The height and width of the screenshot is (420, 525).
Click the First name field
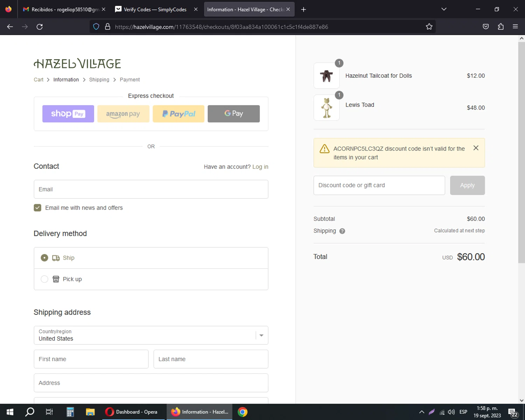[x=91, y=359]
